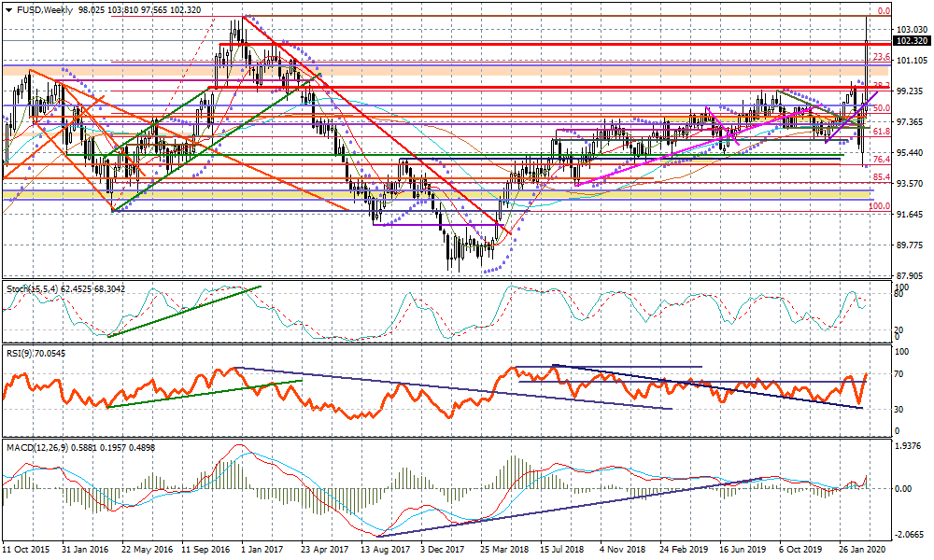
Task: Click the -2.0665 value on MACD scale
Action: point(910,535)
